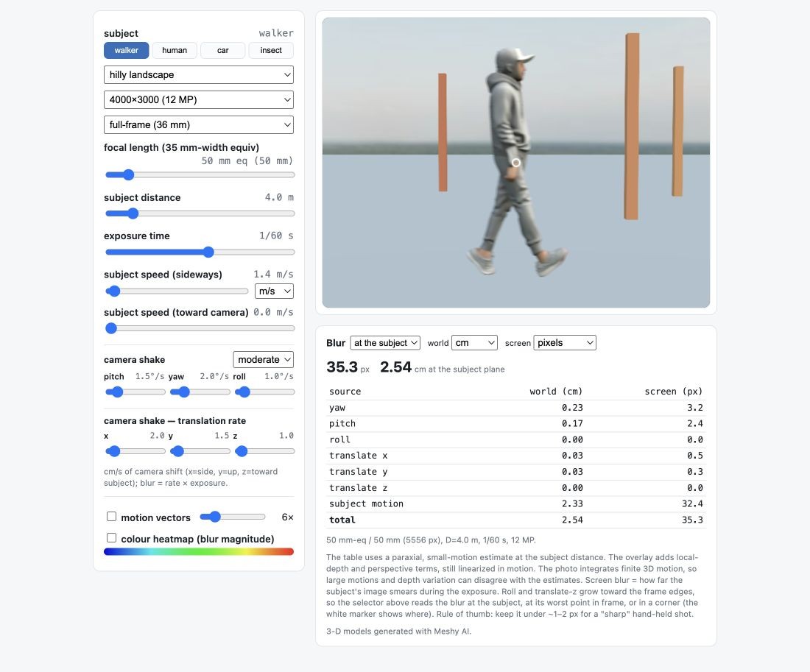Adjust the motion vectors 6× scale slider
This screenshot has height=672, width=810.
[x=233, y=517]
